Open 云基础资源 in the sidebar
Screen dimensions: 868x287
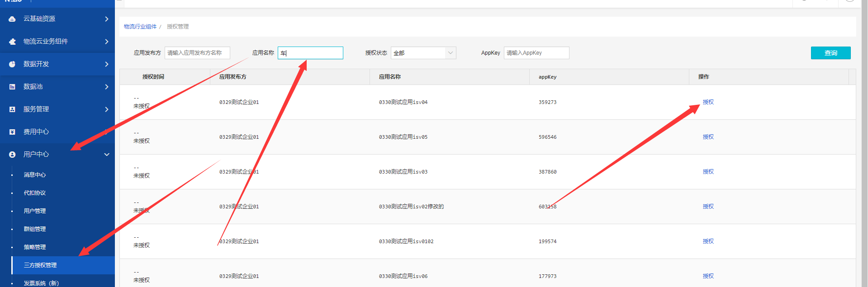click(57, 19)
